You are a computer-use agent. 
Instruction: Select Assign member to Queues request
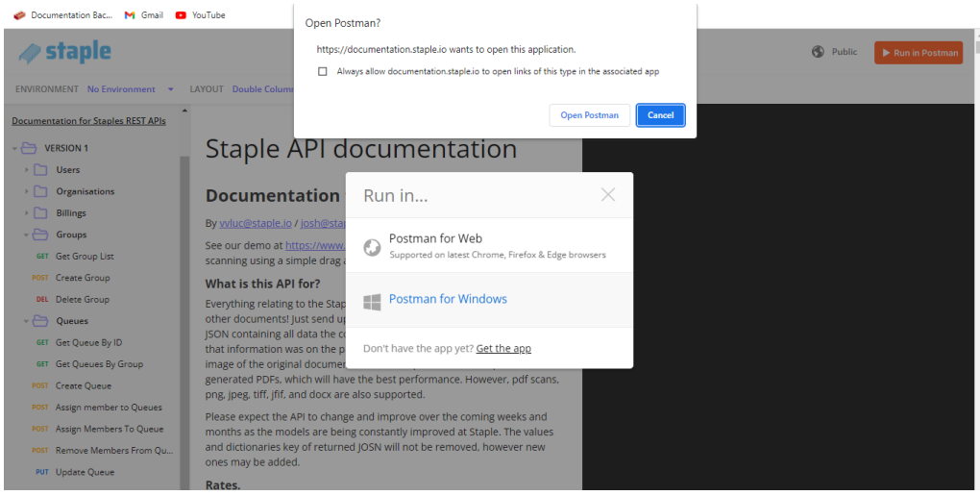(109, 407)
